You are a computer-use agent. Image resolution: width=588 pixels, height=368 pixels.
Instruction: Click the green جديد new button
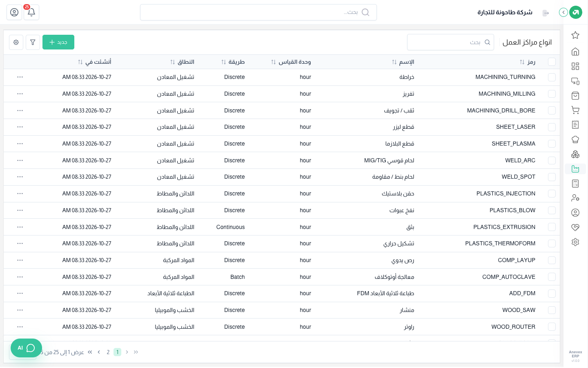click(58, 42)
